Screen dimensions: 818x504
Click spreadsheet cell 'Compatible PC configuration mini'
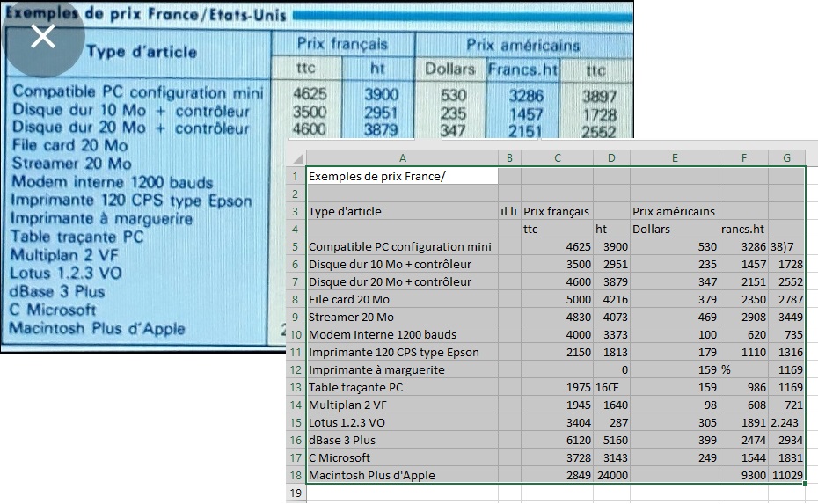tap(402, 247)
